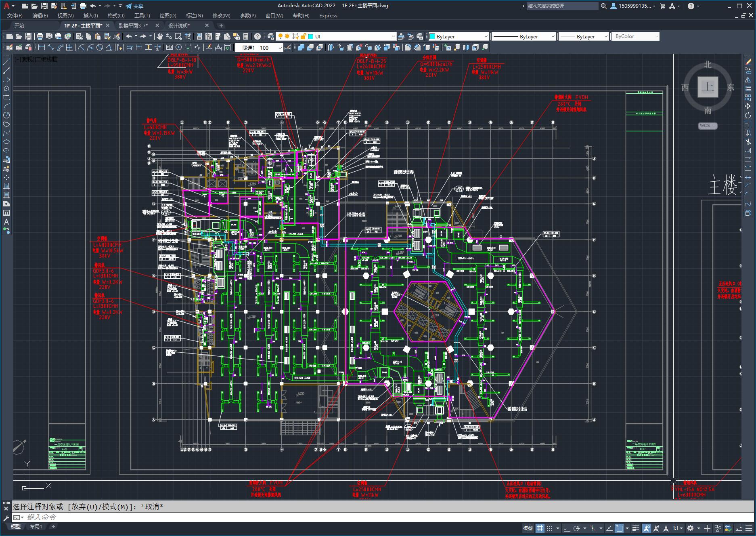Image resolution: width=756 pixels, height=536 pixels.
Task: Click the Hatch tool in the draw toolbar
Action: point(6,186)
